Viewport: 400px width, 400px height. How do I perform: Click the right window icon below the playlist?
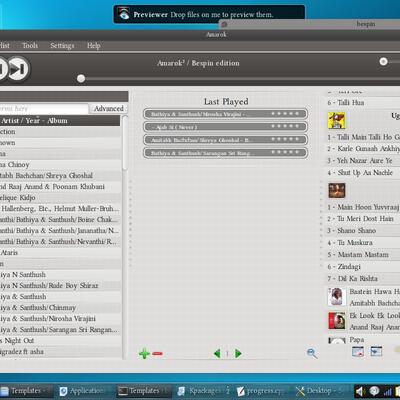coord(376,351)
